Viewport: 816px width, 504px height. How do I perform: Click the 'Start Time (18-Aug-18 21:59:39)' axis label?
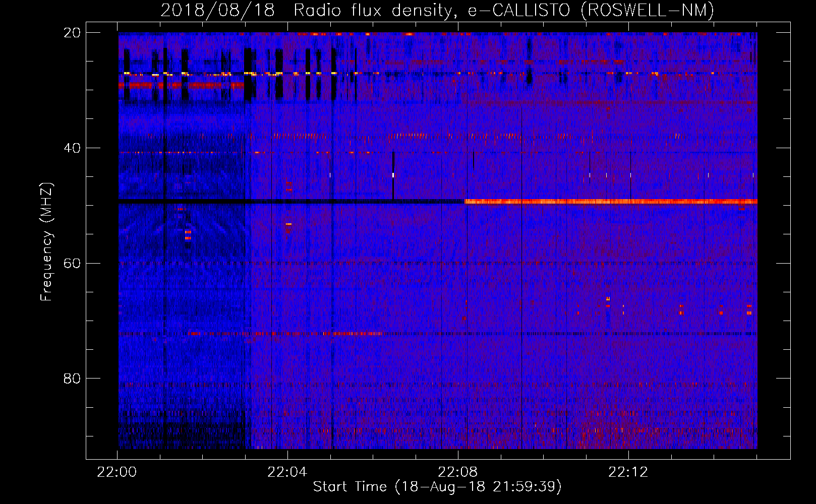click(437, 487)
